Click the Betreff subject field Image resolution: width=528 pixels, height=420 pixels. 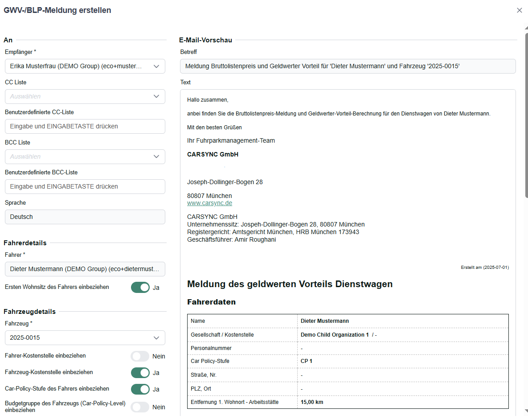(x=348, y=66)
